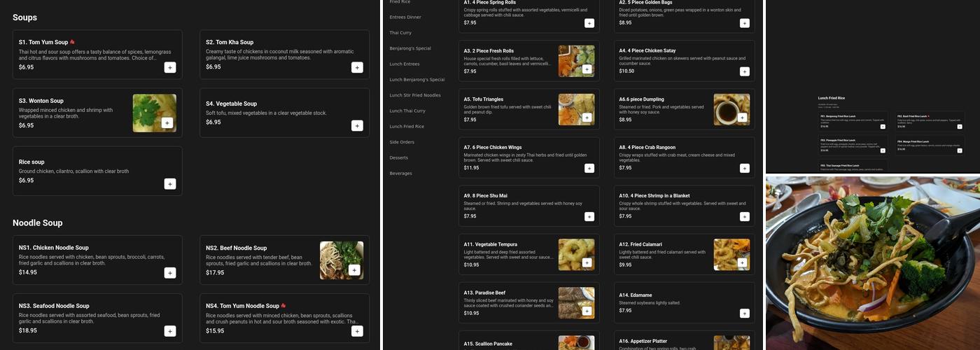
Task: Select Side Orders category
Action: pos(402,142)
